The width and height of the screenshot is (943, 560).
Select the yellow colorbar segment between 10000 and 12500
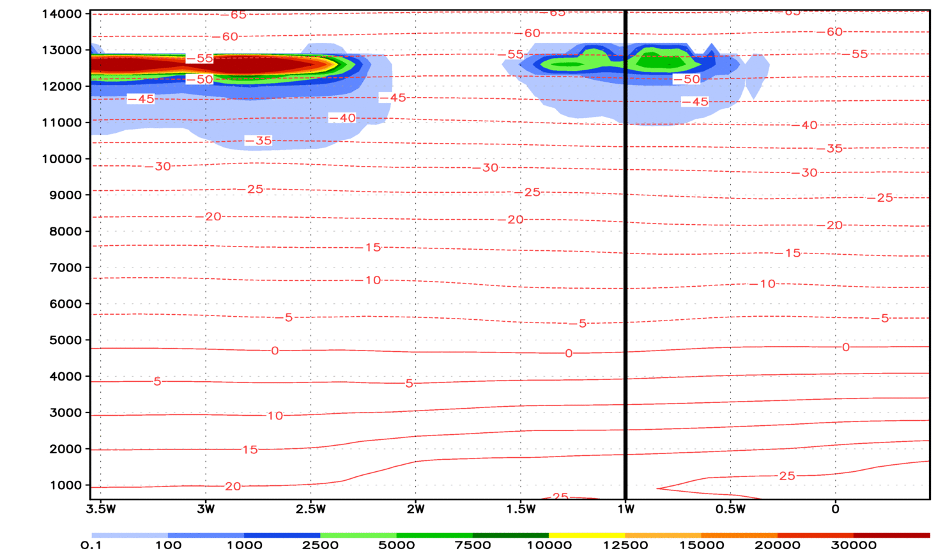586,535
